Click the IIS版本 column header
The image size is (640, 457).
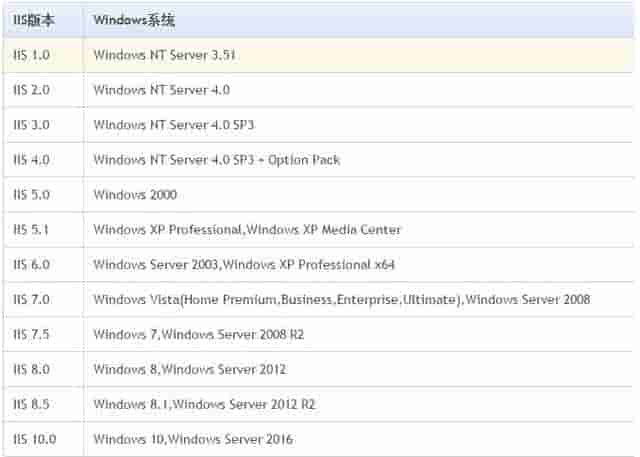pyautogui.click(x=34, y=20)
